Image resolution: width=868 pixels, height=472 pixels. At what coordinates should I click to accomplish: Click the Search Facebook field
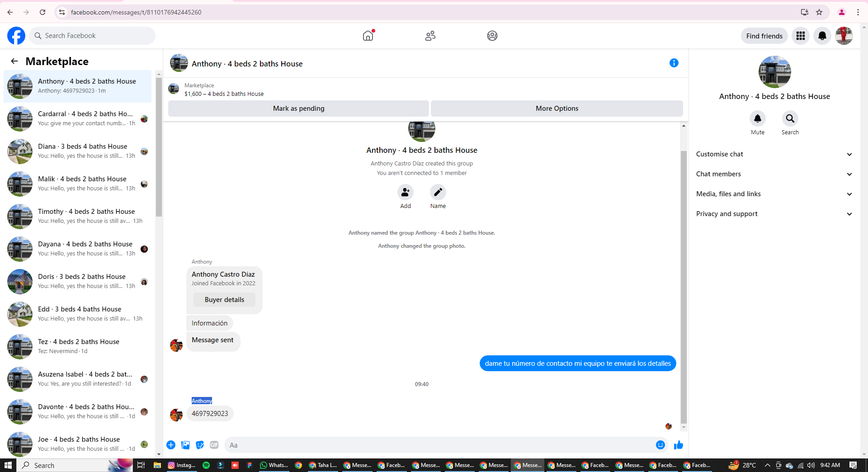click(x=92, y=36)
